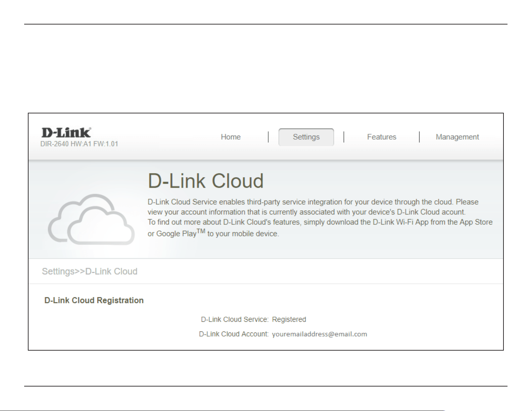532x411 pixels.
Task: Click the D-Link Cloud page title
Action: [x=206, y=181]
